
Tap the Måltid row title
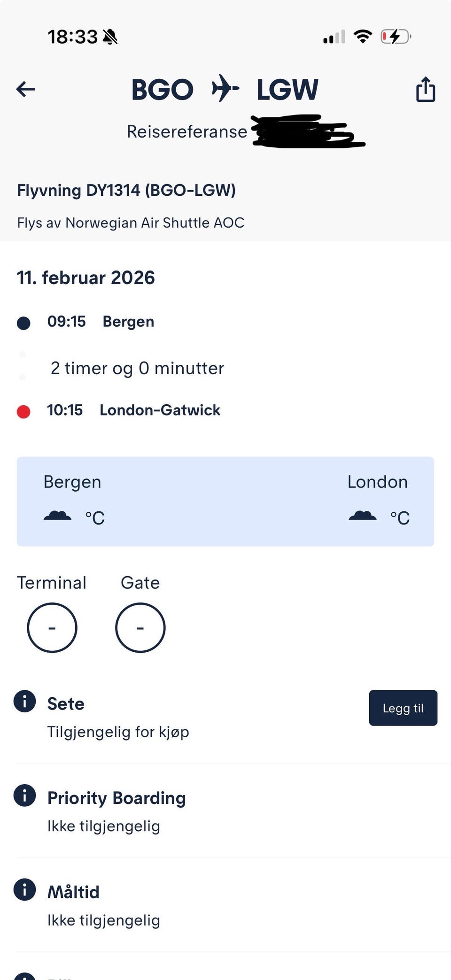[x=73, y=892]
